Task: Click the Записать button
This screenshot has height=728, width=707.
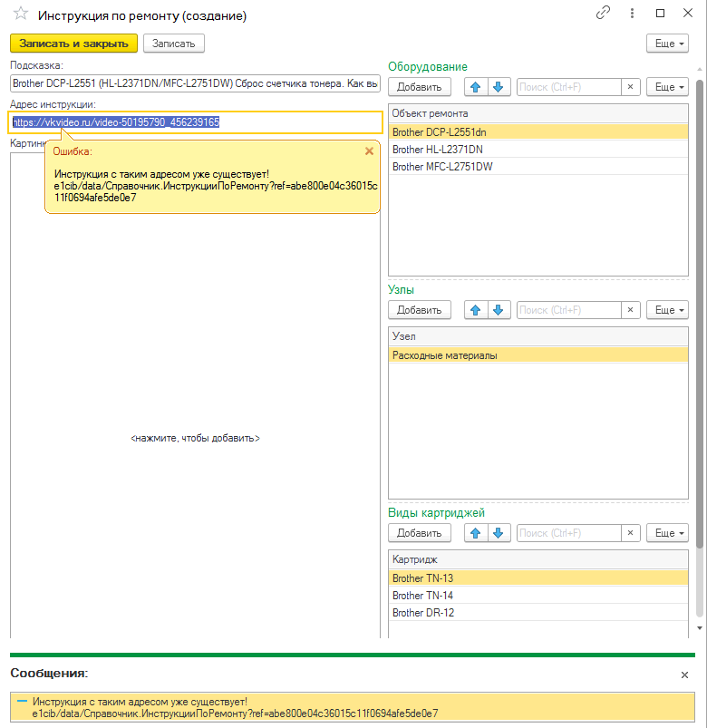Action: (x=174, y=44)
